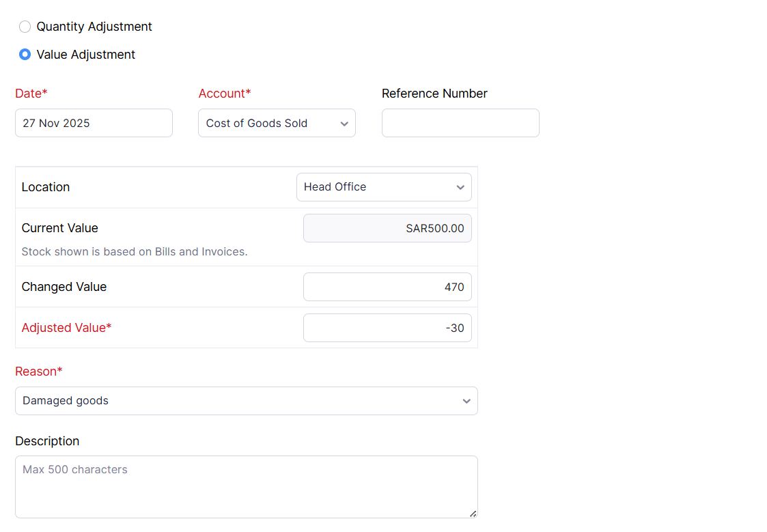Click the Quantity Adjustment label text
767x532 pixels.
94,27
